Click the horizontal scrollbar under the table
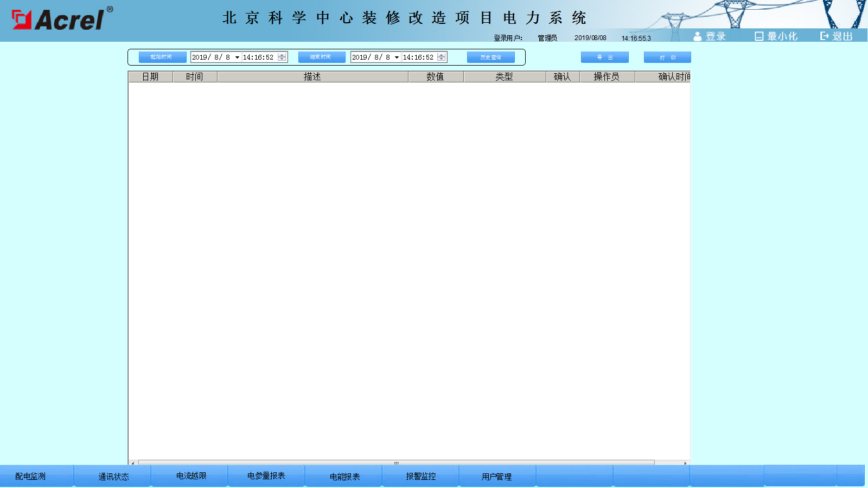Viewport: 868px width, 488px height. click(396, 463)
